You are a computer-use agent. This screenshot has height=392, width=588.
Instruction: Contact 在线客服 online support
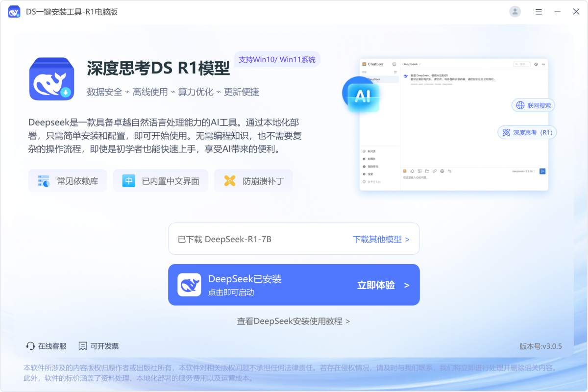[46, 346]
